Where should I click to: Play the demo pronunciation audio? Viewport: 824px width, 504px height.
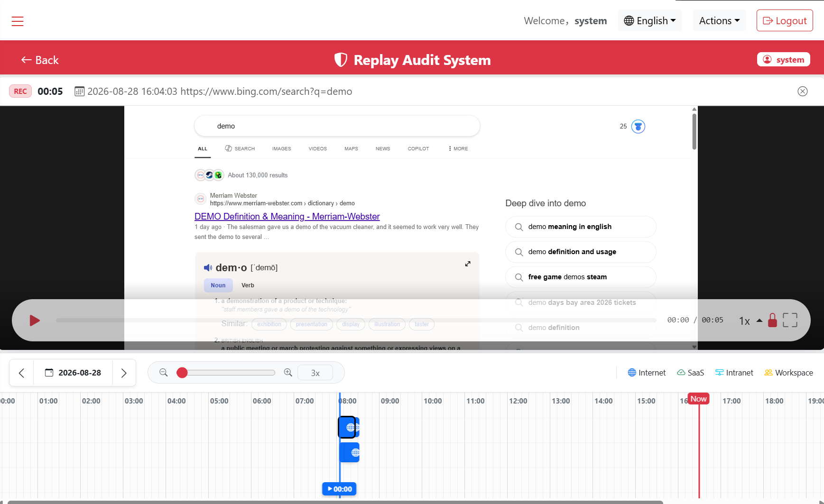click(208, 268)
